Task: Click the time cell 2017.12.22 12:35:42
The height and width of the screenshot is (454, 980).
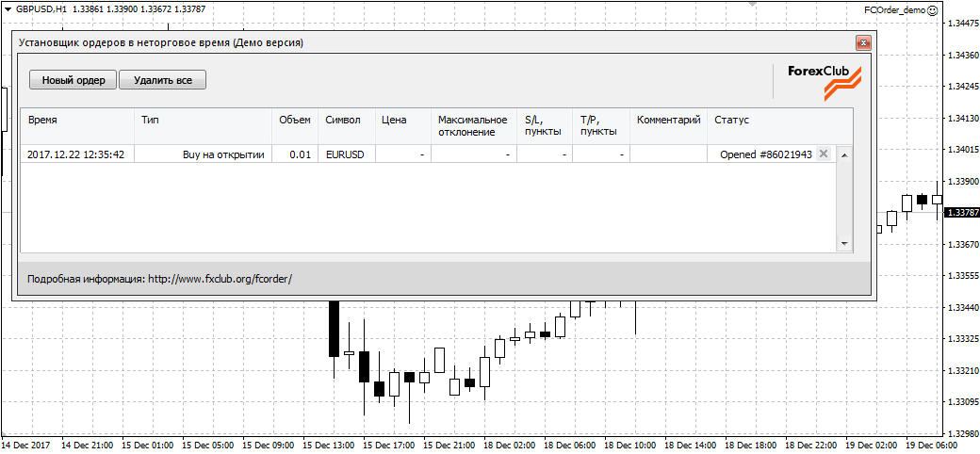Action: [x=77, y=154]
